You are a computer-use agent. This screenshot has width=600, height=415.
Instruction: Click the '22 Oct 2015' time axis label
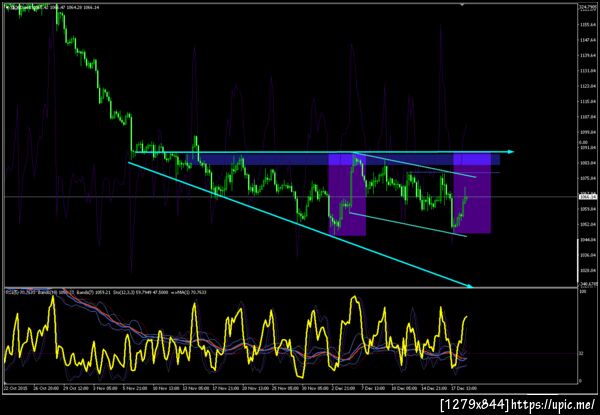tap(16, 388)
